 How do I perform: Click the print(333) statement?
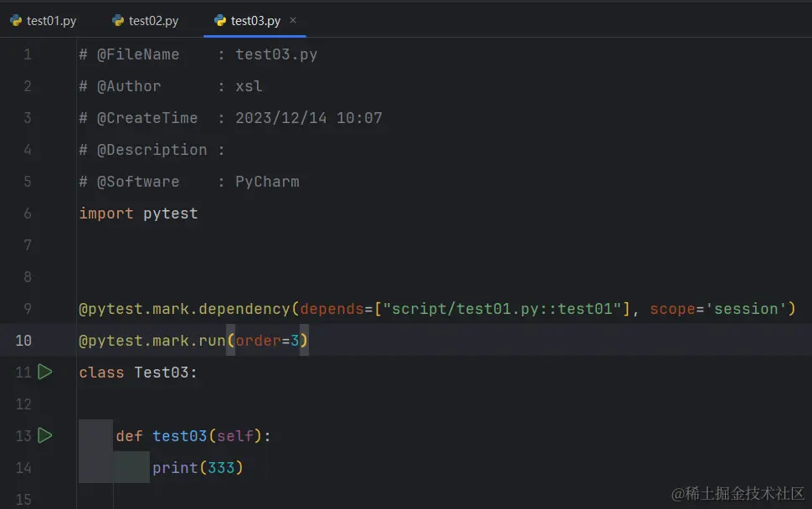198,467
